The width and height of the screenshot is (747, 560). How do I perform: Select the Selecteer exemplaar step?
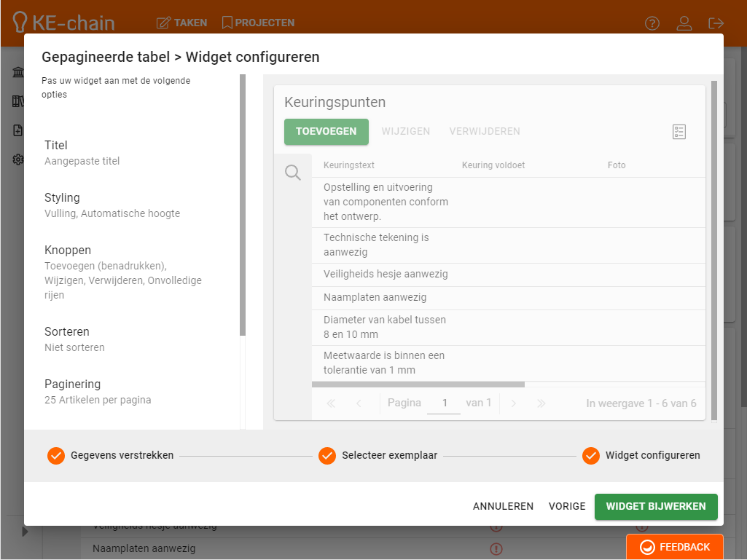379,455
